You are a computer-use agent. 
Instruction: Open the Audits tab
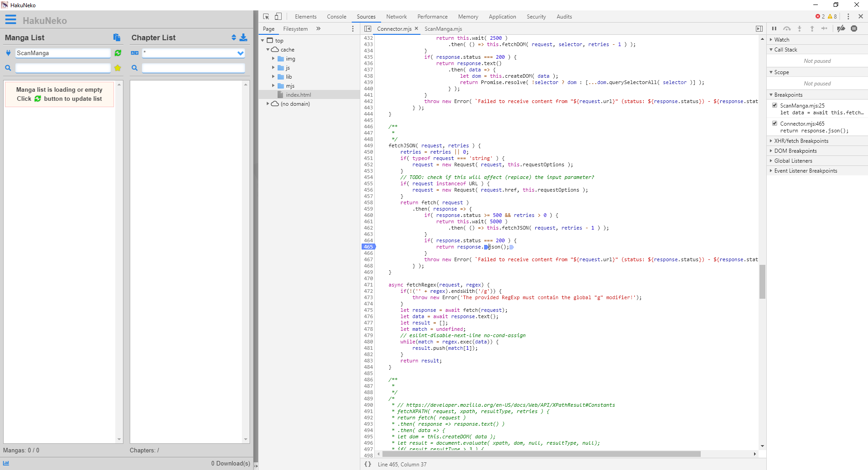click(564, 17)
